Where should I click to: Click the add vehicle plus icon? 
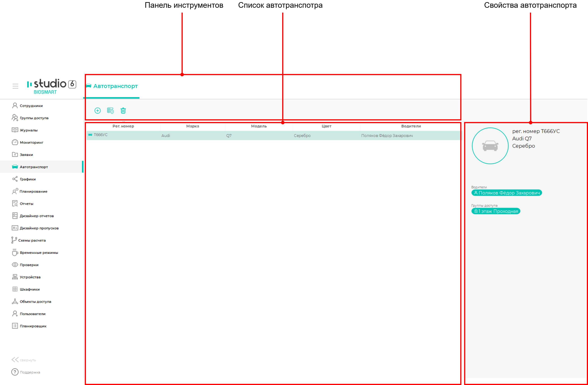pyautogui.click(x=98, y=111)
